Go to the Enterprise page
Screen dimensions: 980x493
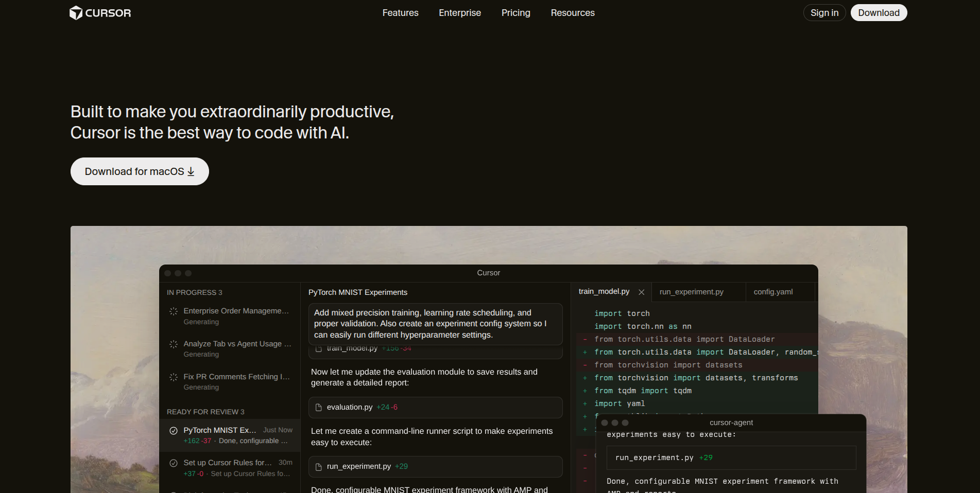459,13
